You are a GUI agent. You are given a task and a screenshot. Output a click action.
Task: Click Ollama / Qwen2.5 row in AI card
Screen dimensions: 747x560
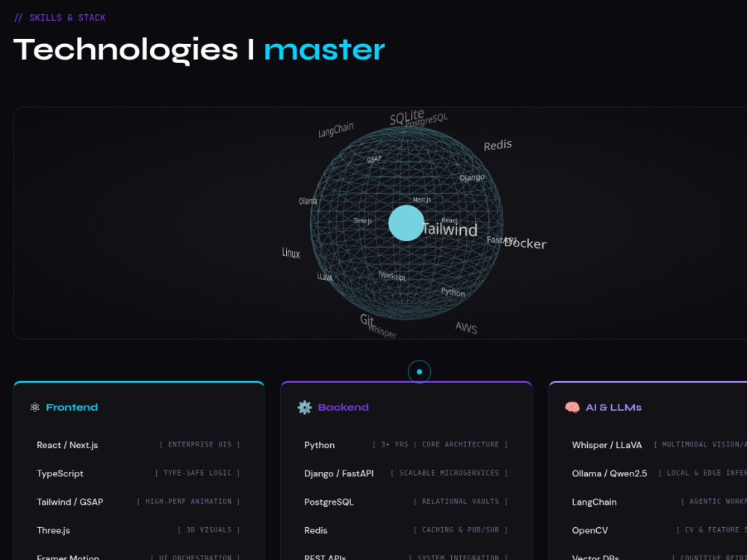[660, 473]
